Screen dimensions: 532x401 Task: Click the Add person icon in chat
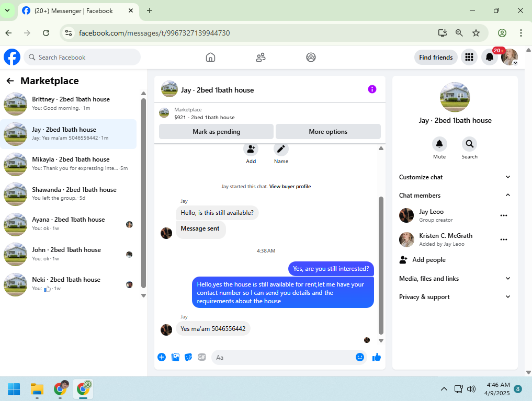click(251, 149)
